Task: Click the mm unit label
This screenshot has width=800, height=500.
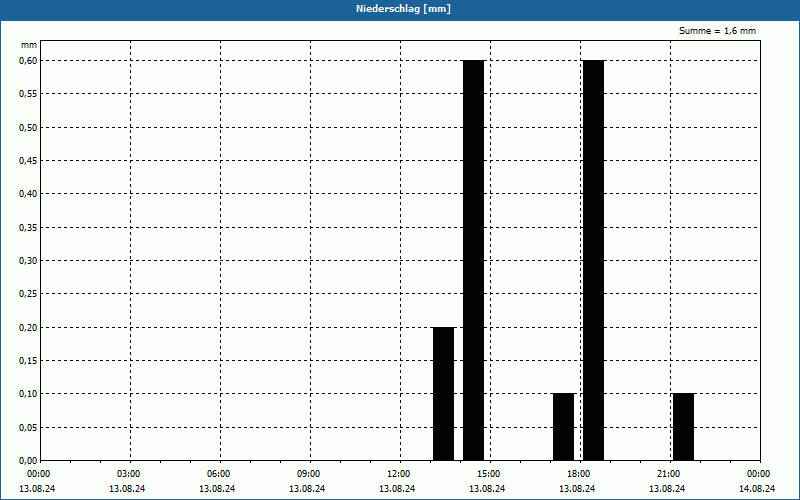Action: (29, 45)
